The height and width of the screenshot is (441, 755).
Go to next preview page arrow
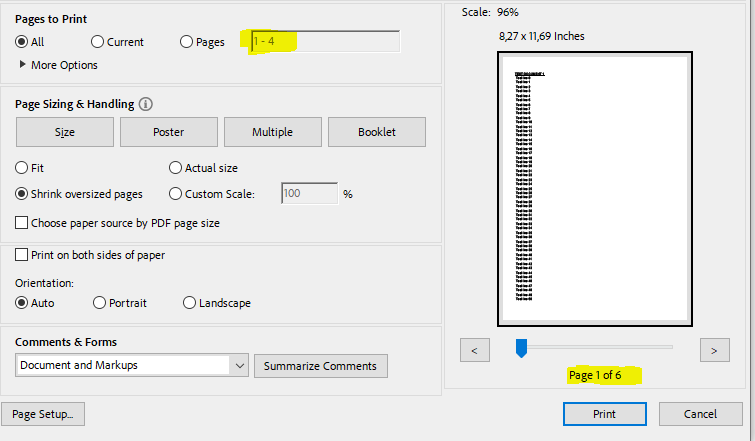(x=714, y=350)
